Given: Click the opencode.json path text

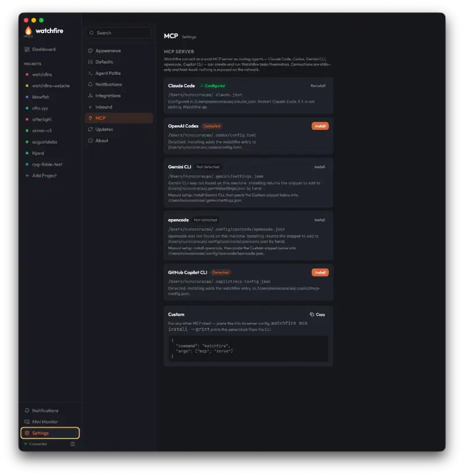Looking at the screenshot, I should pos(226,229).
